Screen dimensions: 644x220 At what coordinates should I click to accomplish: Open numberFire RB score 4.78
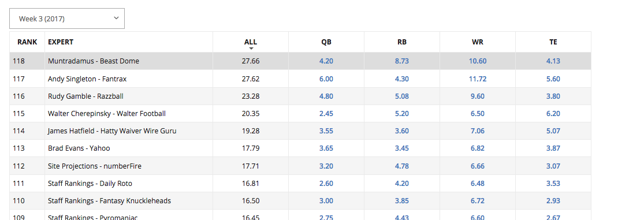click(401, 166)
